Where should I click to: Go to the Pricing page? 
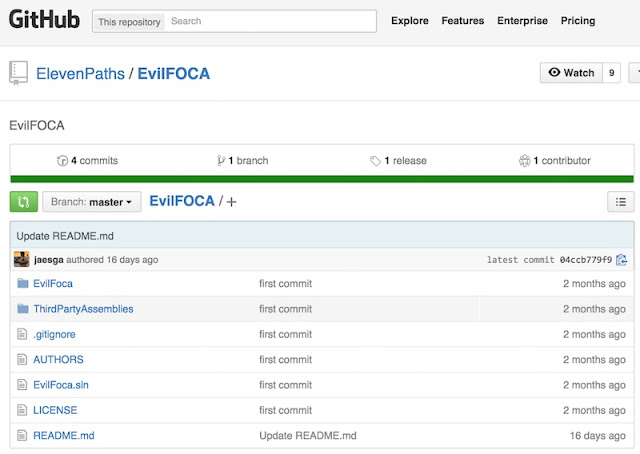coord(578,21)
